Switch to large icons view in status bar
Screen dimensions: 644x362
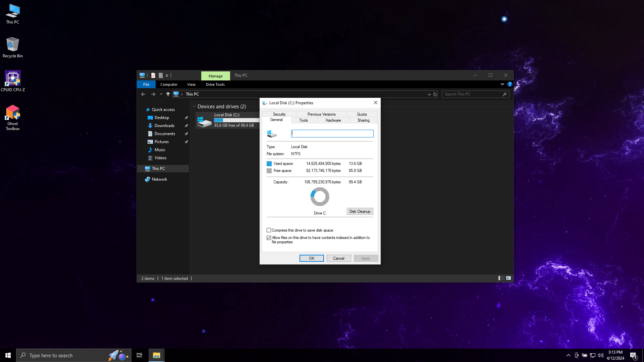(508, 278)
